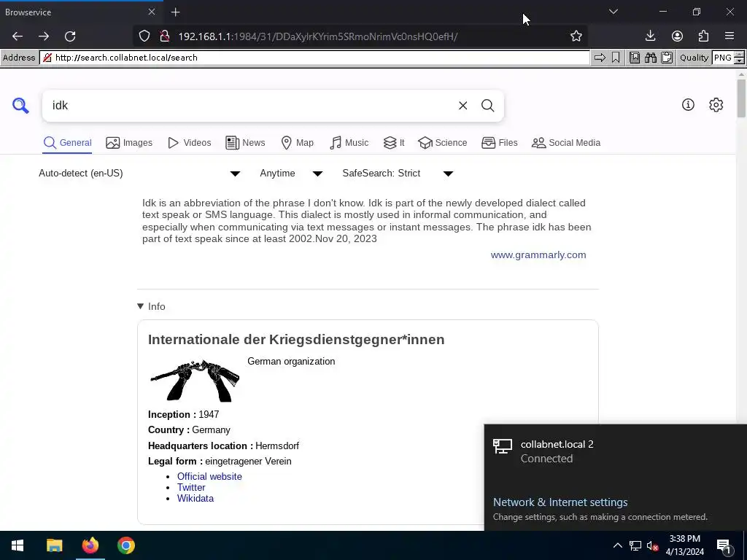Open the list all tabs chevron
This screenshot has width=747, height=560.
point(614,12)
